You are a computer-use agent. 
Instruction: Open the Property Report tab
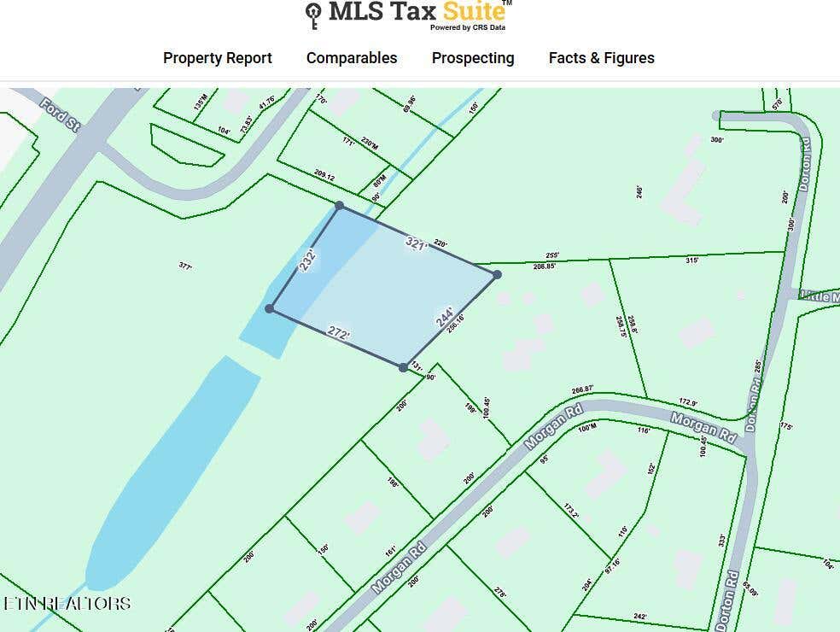[x=218, y=58]
